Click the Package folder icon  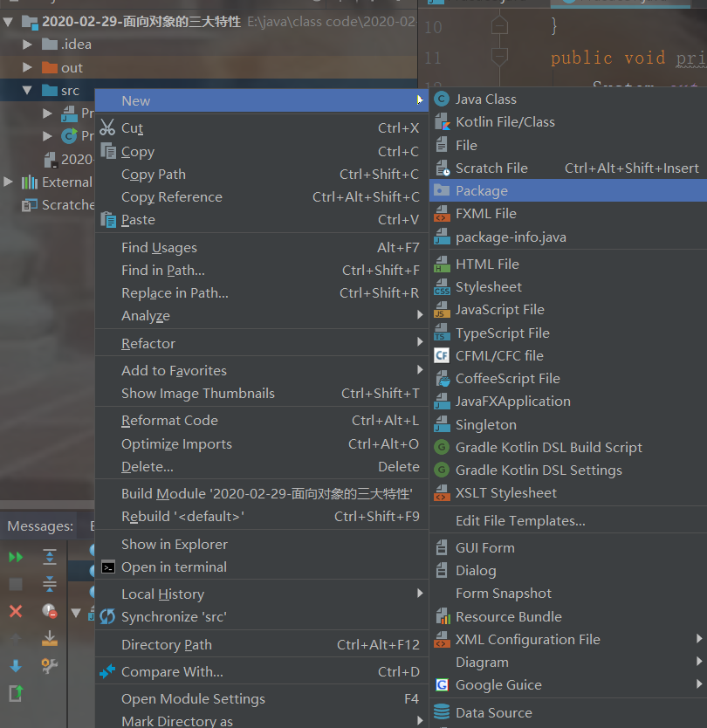pos(442,190)
